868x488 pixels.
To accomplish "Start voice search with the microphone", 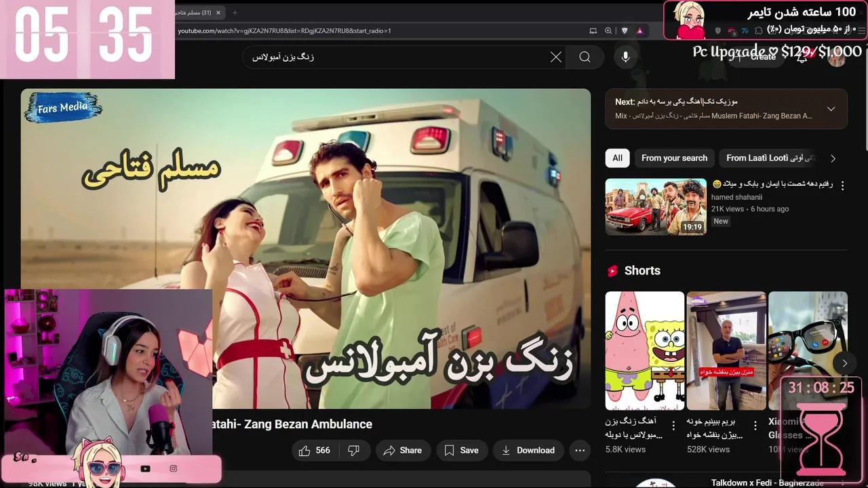I will 625,57.
